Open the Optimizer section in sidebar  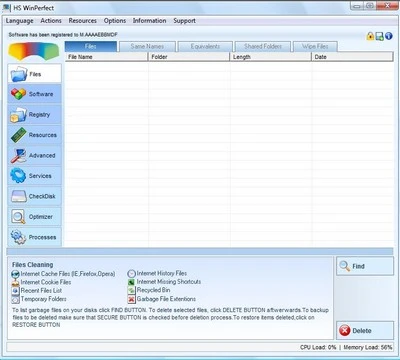[35, 217]
